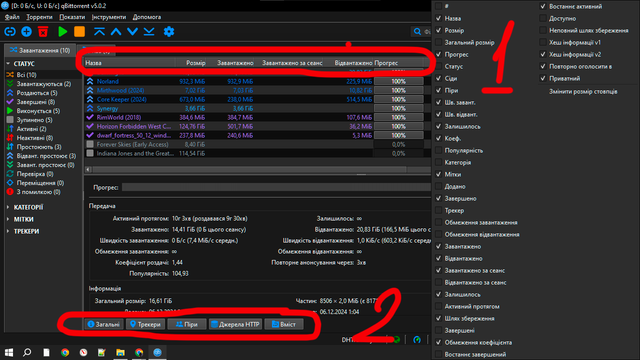
Task: Move torrent up in queue icon
Action: point(116,31)
